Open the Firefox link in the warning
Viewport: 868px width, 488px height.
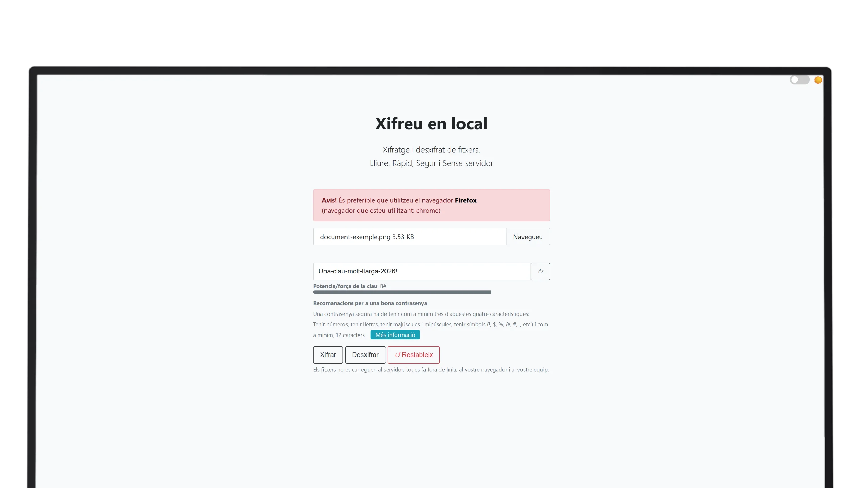[466, 200]
